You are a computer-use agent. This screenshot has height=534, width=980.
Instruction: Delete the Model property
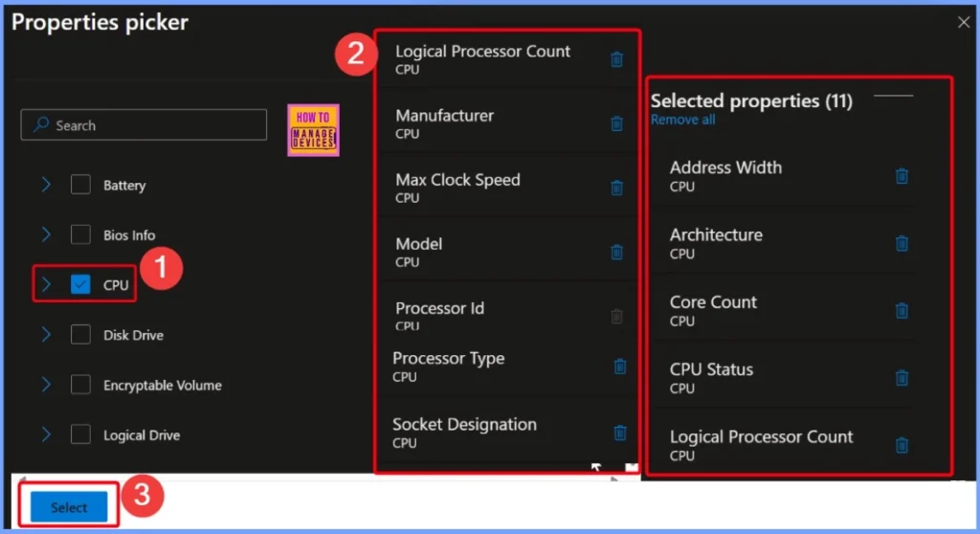point(616,252)
